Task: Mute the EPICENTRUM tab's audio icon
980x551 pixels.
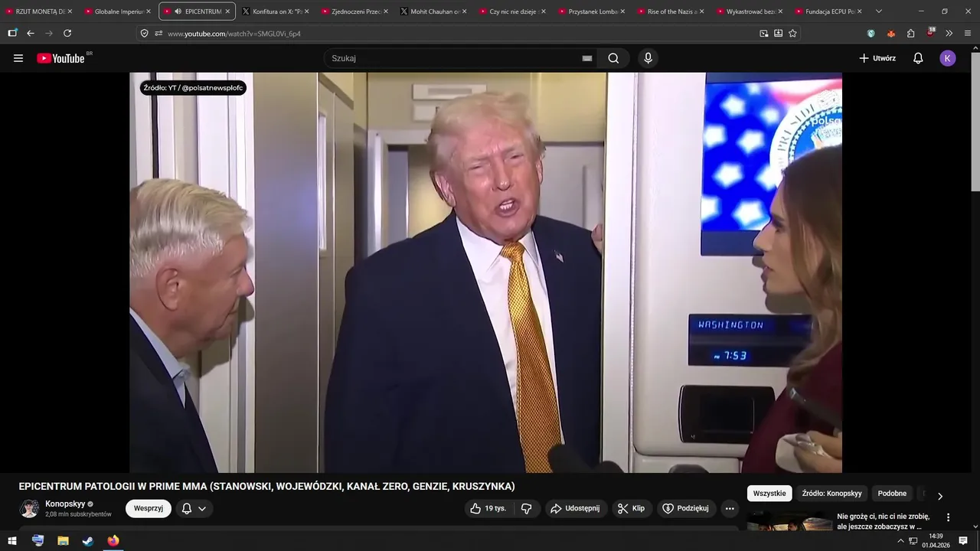Action: click(178, 11)
